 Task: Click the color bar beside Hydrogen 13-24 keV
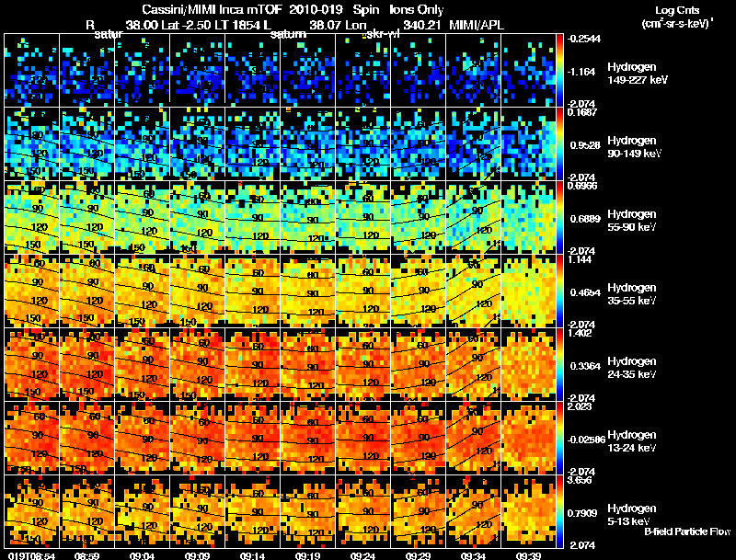(x=559, y=438)
